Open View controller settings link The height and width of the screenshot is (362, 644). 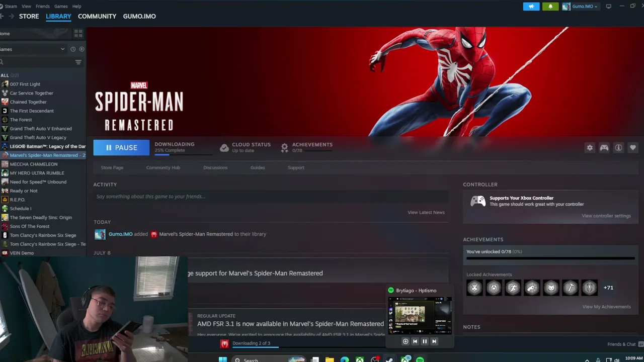(x=606, y=216)
